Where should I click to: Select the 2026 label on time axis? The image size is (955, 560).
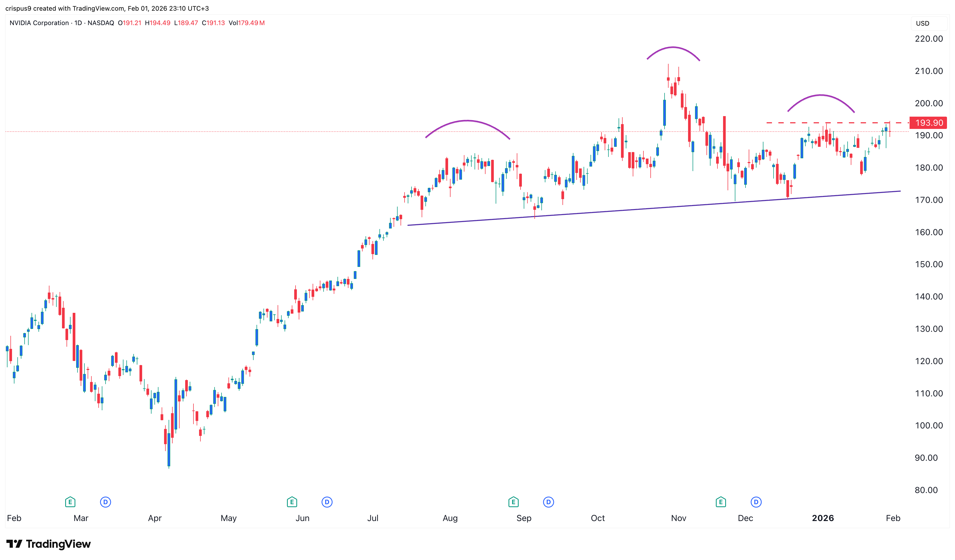(823, 518)
